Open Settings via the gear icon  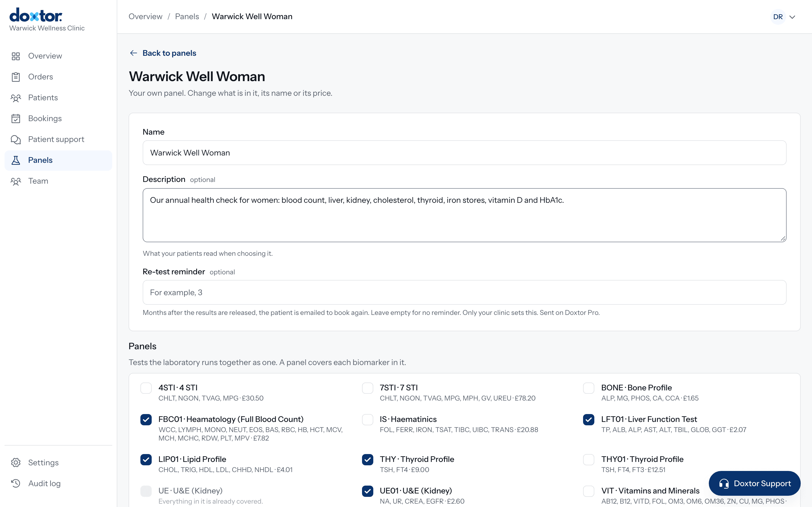(16, 462)
